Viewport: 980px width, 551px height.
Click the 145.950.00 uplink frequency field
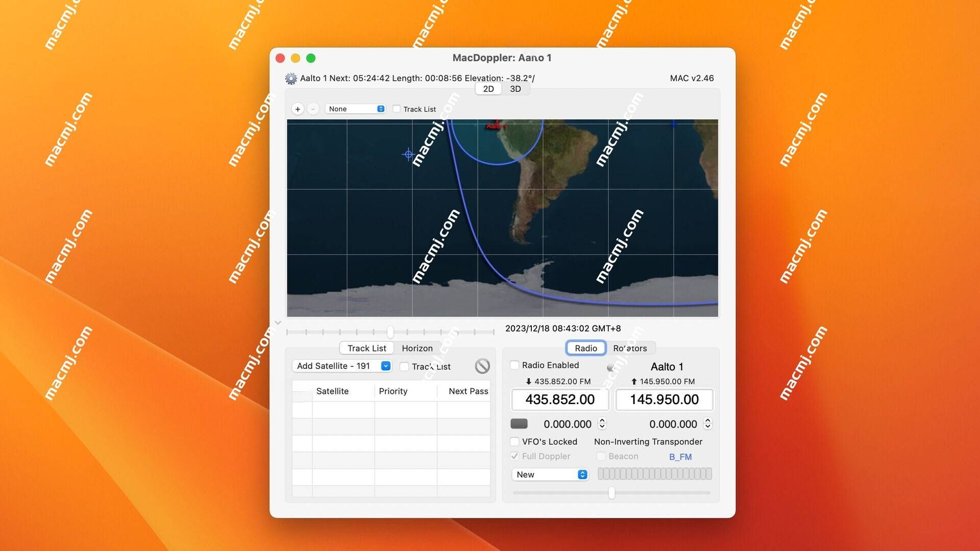coord(664,399)
